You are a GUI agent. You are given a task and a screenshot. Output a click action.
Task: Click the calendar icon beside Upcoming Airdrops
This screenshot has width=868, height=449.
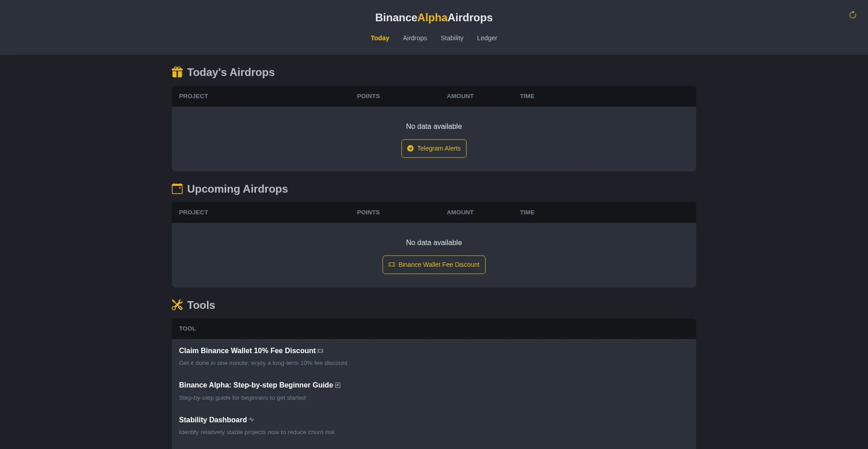click(177, 189)
